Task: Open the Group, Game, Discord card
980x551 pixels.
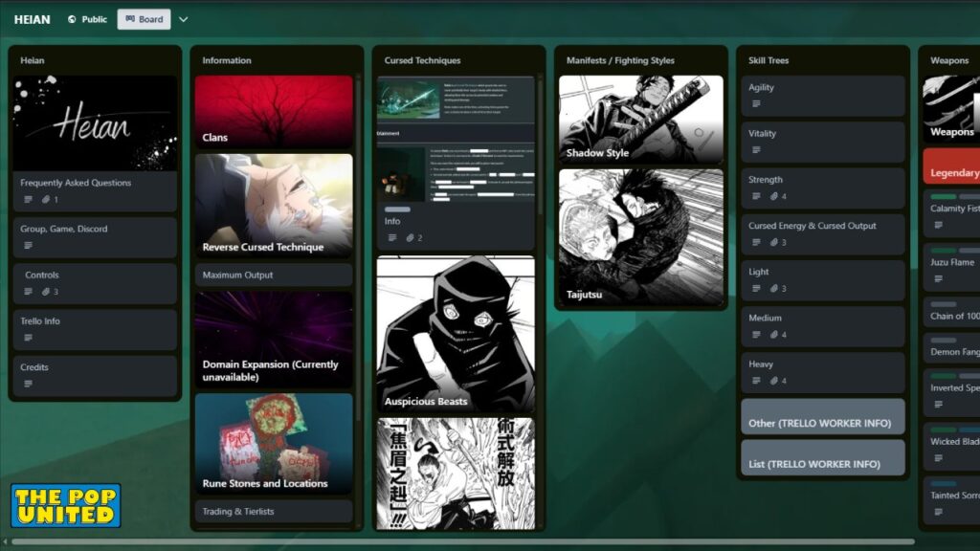Action: click(95, 237)
